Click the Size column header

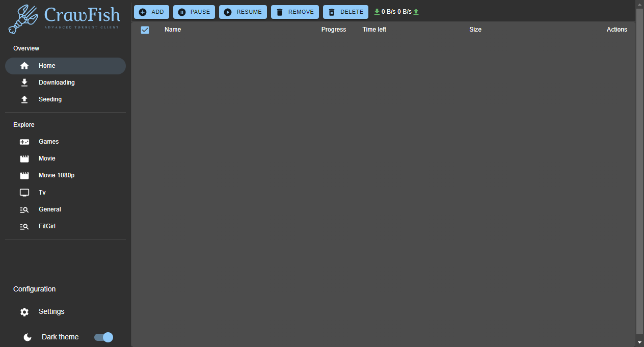475,30
